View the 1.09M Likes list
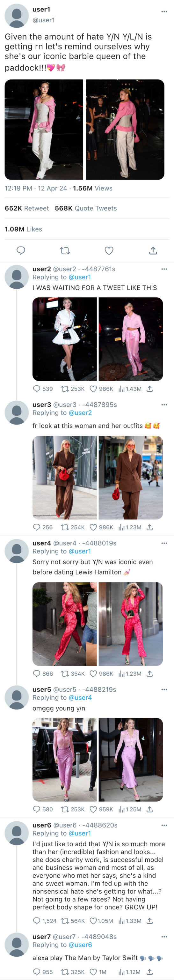The height and width of the screenshot is (980, 174). 23,229
